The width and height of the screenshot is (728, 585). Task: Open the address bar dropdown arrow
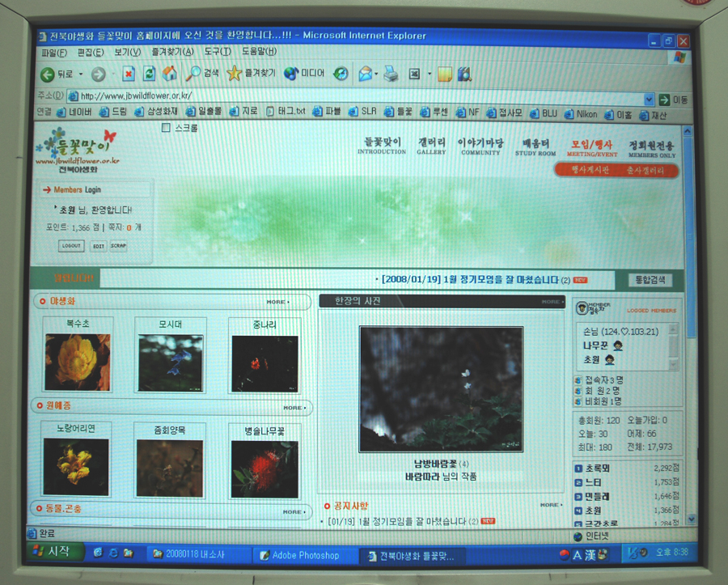649,99
